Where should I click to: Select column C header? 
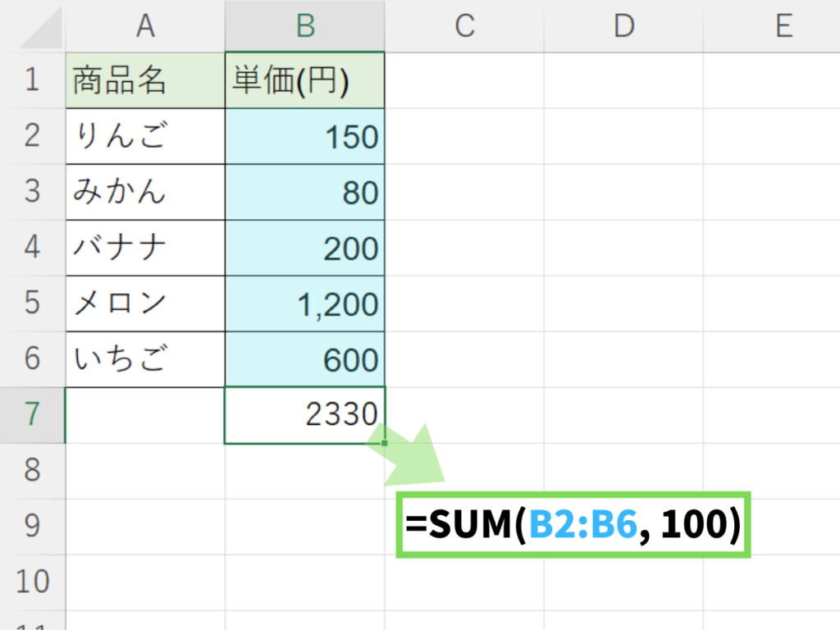point(464,26)
